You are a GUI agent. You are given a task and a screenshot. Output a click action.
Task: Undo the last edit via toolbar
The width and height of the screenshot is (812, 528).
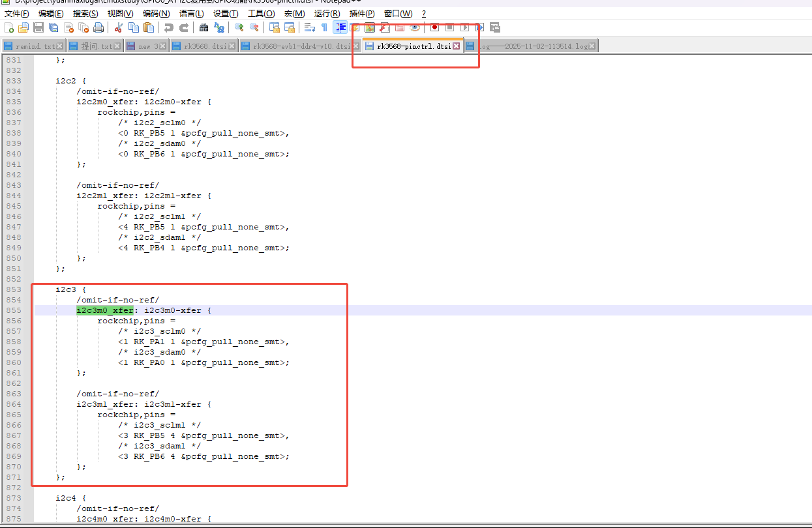[x=168, y=27]
